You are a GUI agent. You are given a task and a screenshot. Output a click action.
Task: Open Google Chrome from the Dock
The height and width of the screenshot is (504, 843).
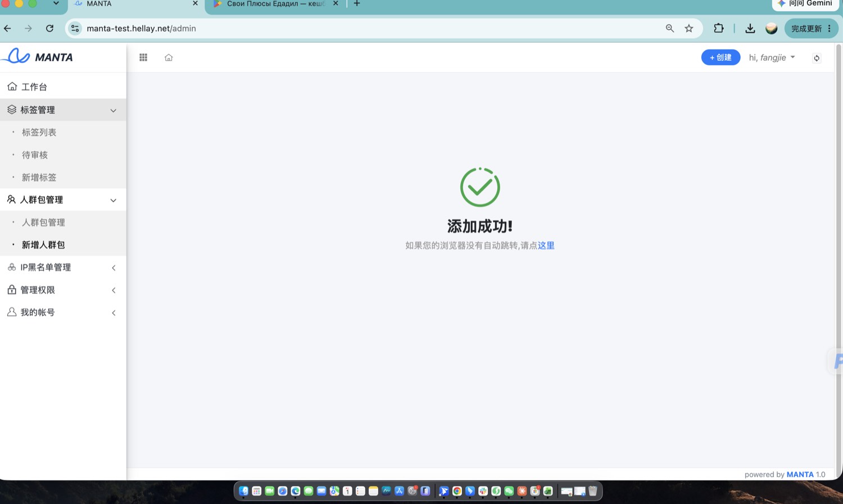point(457,491)
